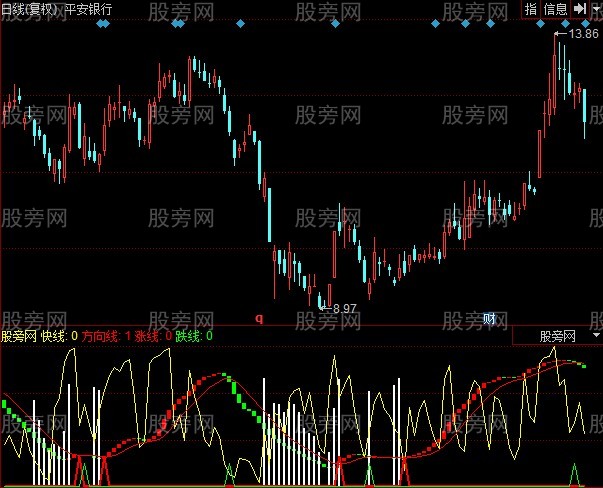This screenshot has width=603, height=488.
Task: Click the red q marker below the candles
Action: tap(259, 318)
